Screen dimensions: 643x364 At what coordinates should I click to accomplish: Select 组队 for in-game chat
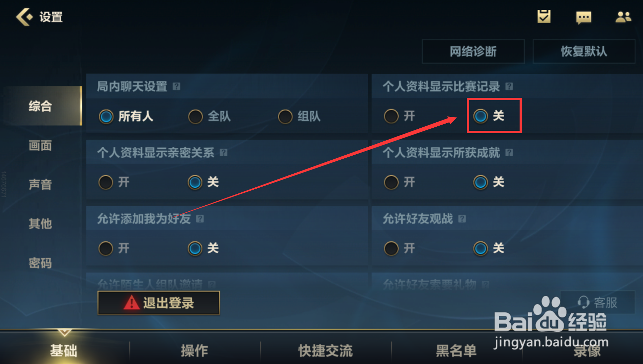[x=299, y=116]
